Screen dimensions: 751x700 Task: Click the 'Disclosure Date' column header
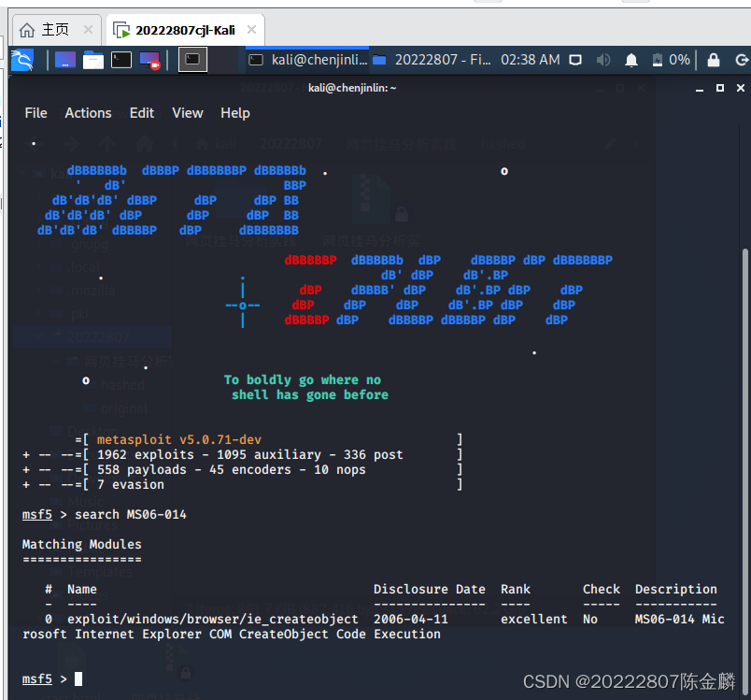click(430, 590)
